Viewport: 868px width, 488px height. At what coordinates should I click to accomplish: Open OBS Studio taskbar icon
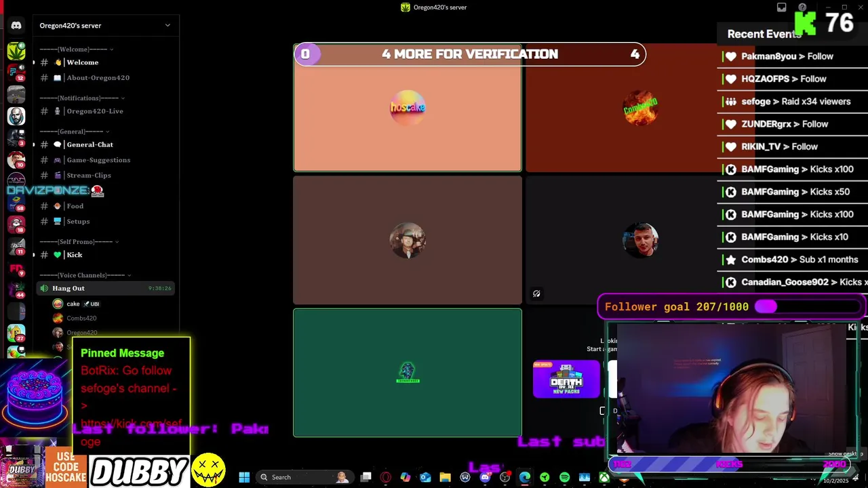(505, 477)
